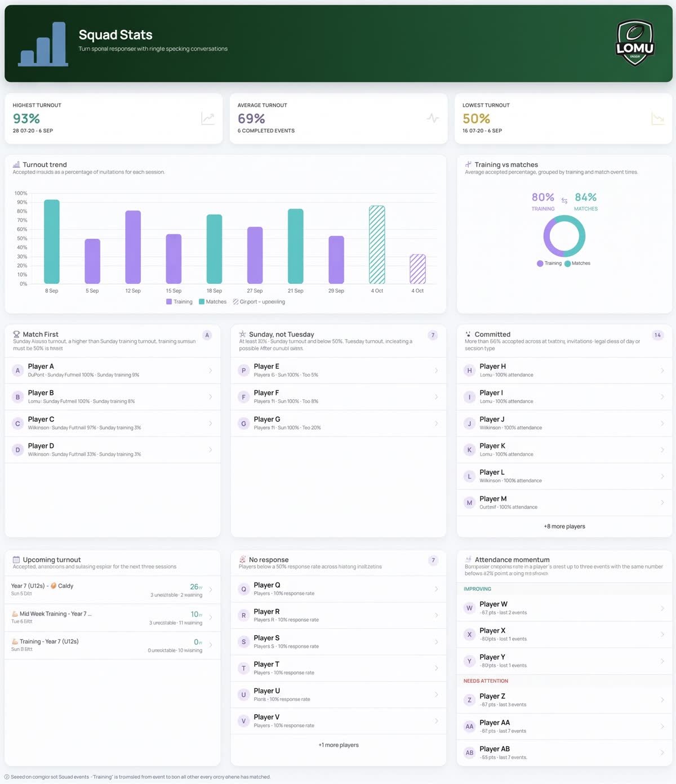Click the Committed count badge 14
This screenshot has height=784, width=676.
[x=657, y=335]
